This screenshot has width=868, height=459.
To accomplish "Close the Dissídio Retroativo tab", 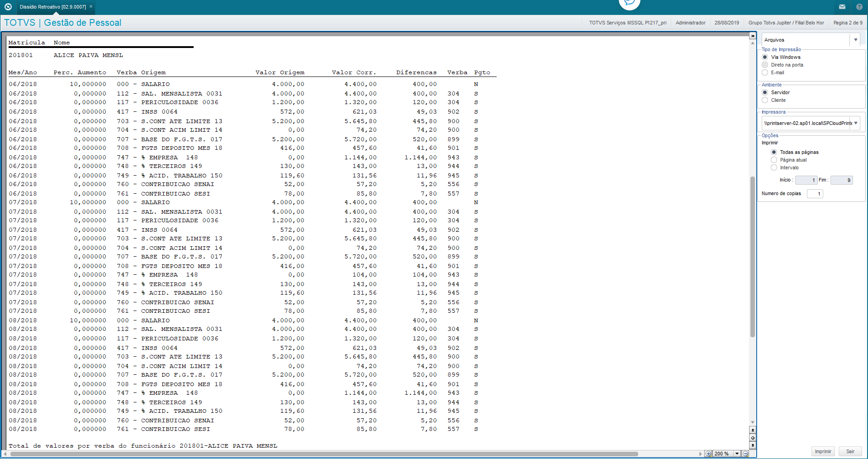I will 91,7.
